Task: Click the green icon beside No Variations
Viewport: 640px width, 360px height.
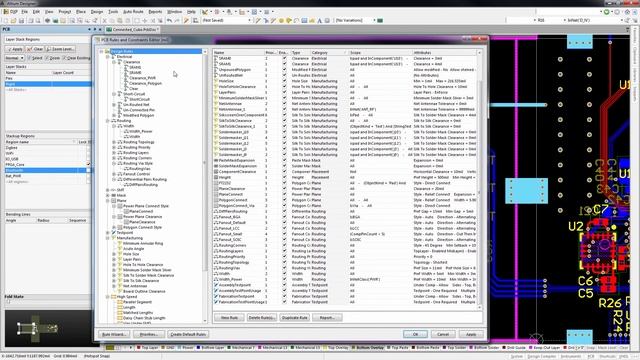Action: coord(380,20)
